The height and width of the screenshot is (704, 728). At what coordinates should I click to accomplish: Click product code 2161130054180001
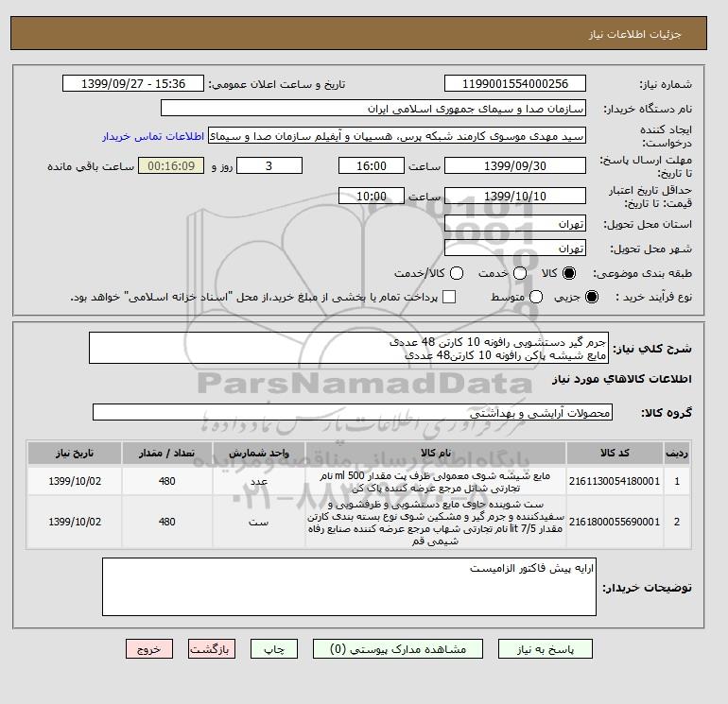tap(615, 481)
